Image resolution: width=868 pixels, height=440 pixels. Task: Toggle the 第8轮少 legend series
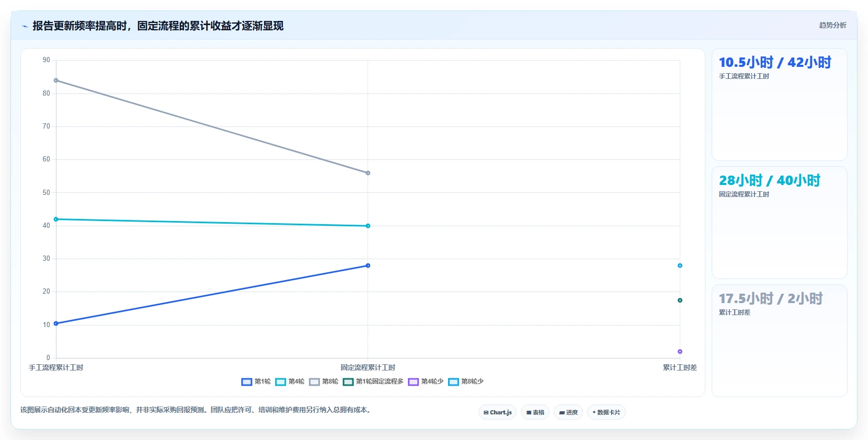tap(466, 381)
